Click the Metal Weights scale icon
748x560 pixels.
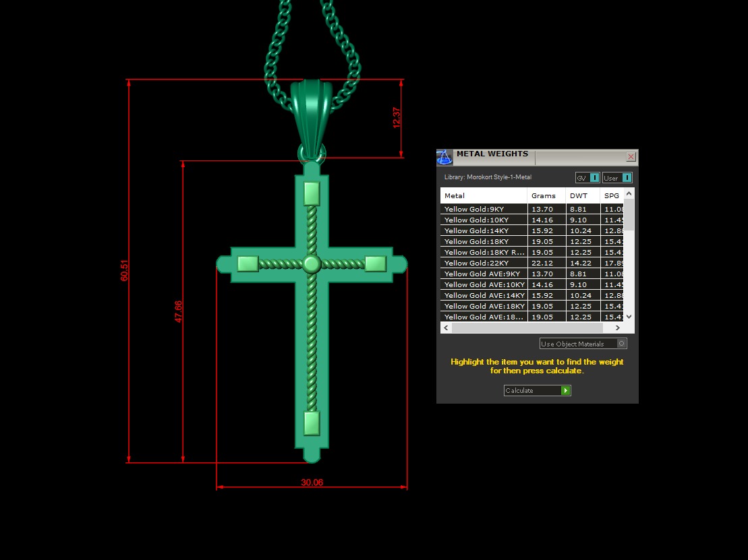(x=444, y=157)
